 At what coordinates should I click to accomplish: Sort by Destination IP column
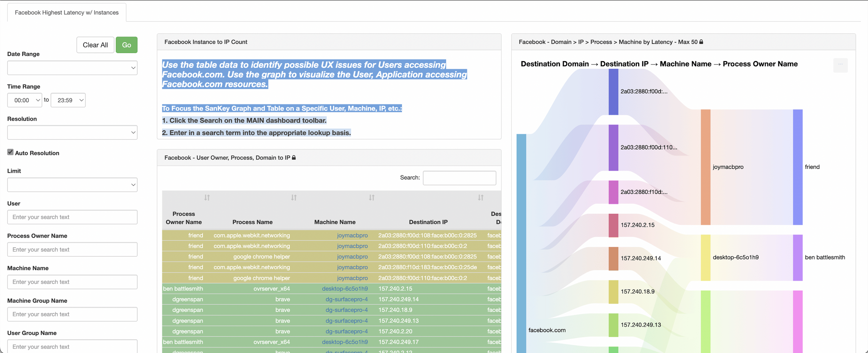[480, 198]
